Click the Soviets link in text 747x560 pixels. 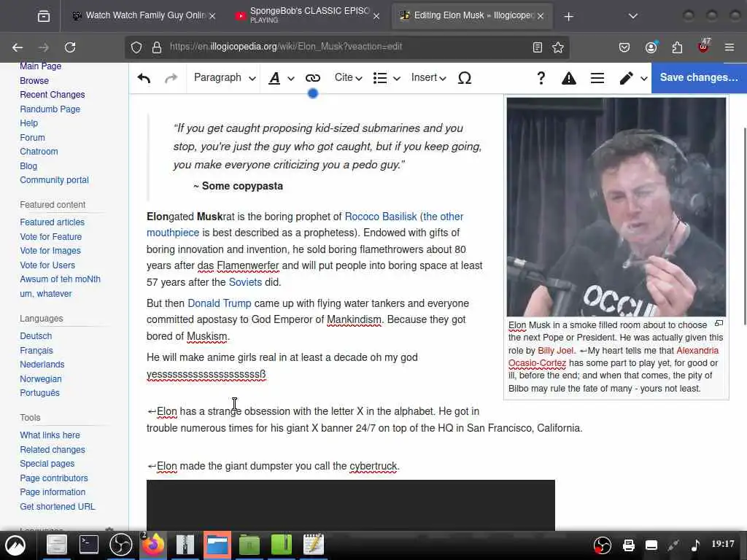245,282
